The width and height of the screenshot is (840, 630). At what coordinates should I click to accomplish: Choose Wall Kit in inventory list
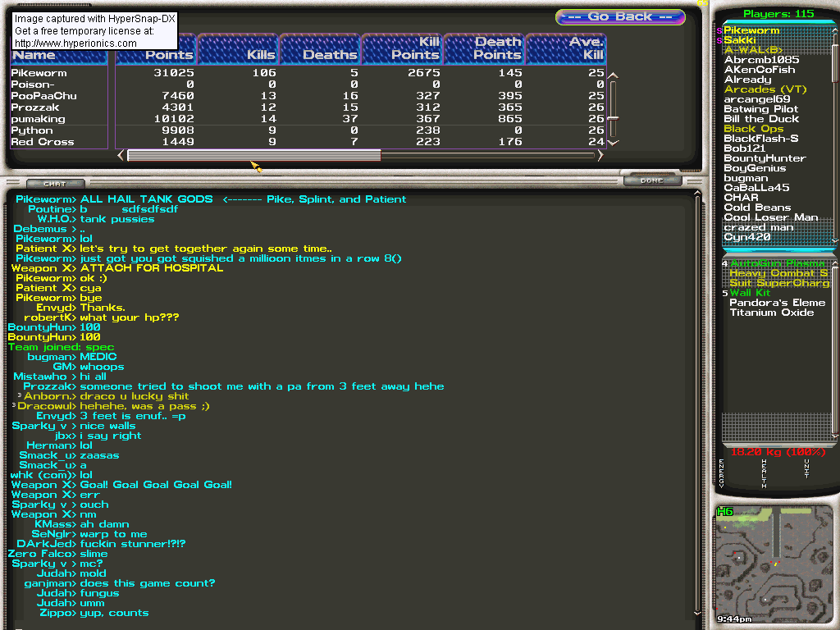click(750, 293)
